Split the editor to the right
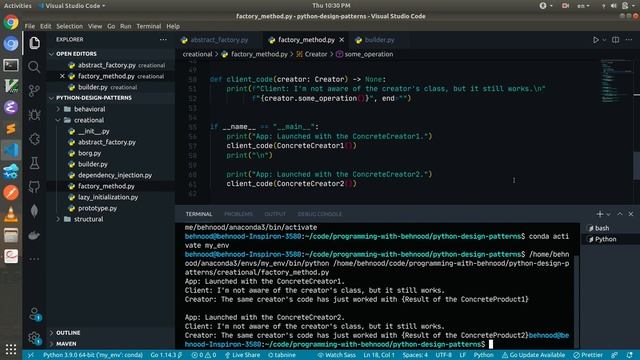Screen dimensions: 640x360 coord(616,40)
